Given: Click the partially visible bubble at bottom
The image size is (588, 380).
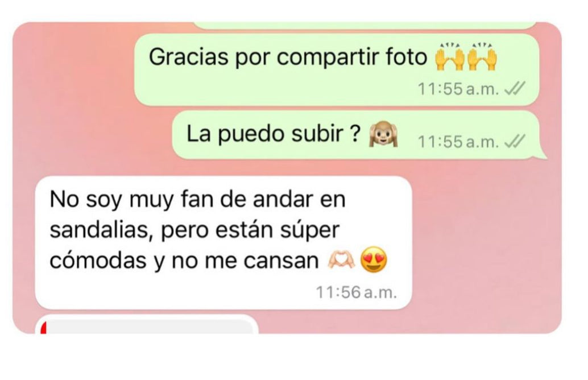Looking at the screenshot, I should [x=147, y=324].
